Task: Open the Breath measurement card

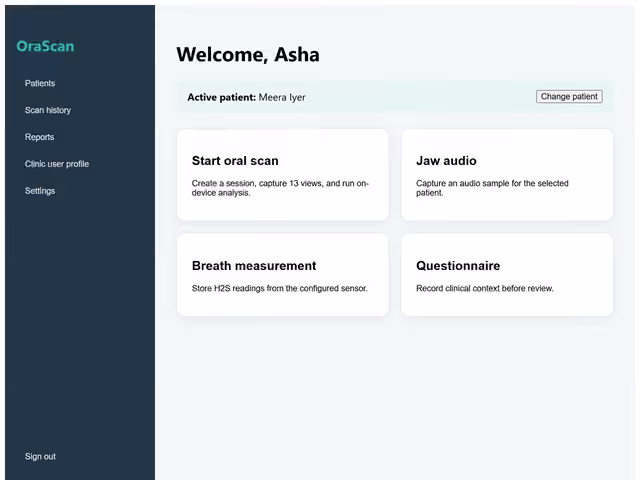Action: coord(282,275)
